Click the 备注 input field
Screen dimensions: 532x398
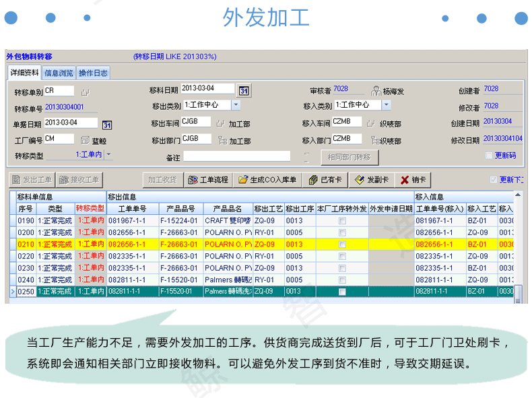[236, 156]
